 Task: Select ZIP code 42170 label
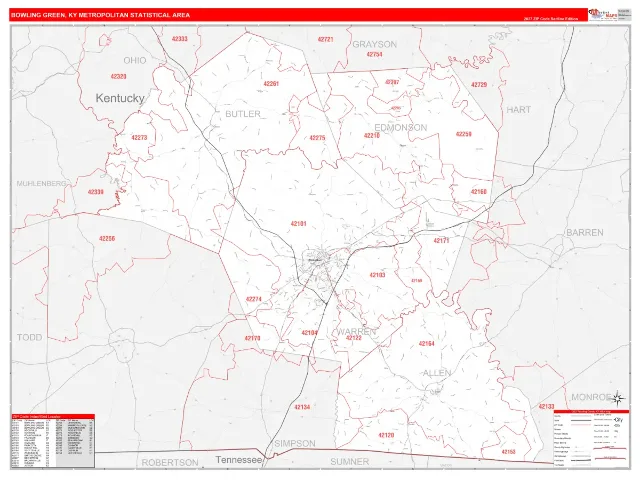coord(252,338)
